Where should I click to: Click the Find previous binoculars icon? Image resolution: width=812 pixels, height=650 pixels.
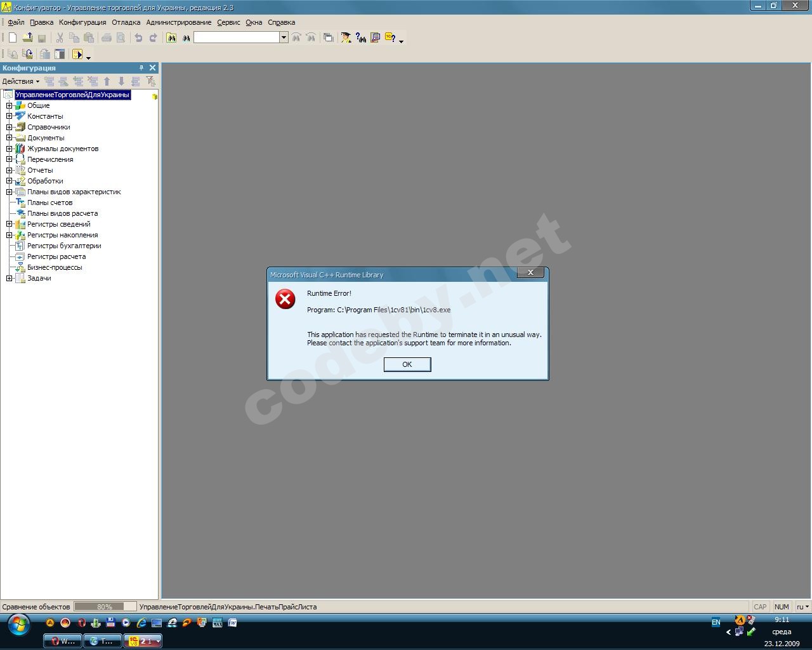click(310, 38)
